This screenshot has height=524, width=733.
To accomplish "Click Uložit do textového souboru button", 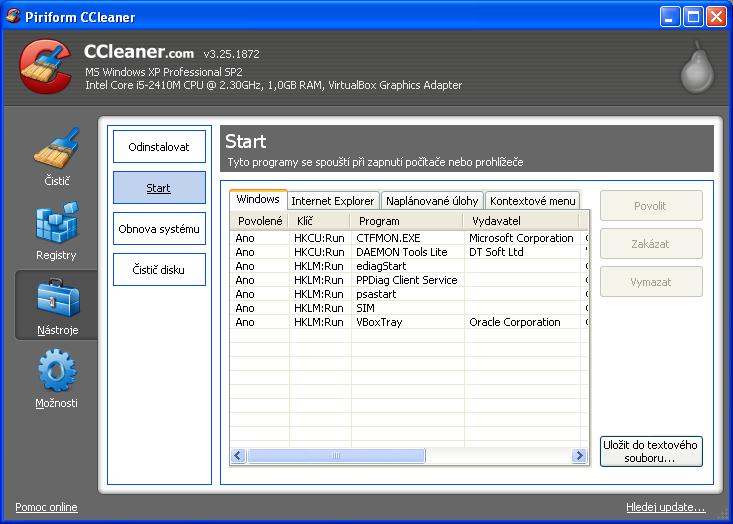I will pos(651,451).
